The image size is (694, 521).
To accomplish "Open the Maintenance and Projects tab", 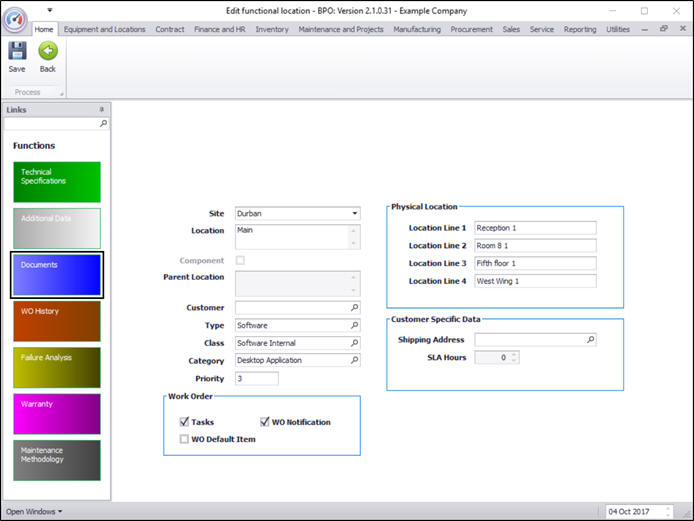I will point(343,29).
